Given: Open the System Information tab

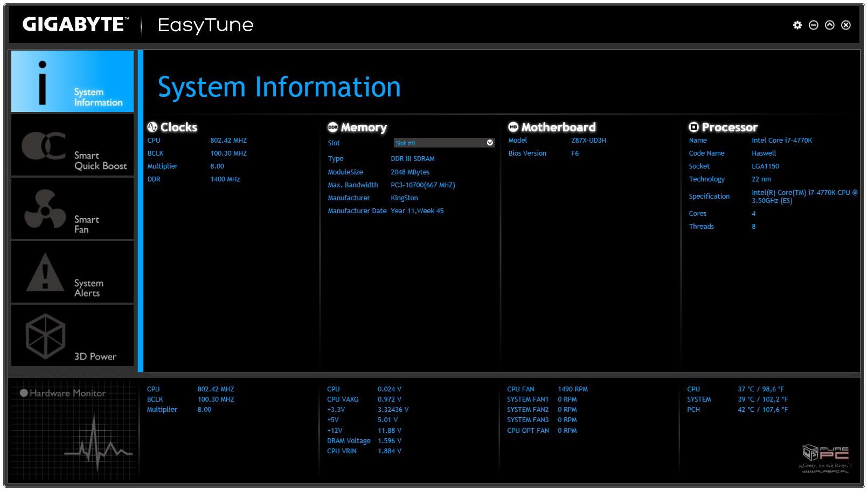Looking at the screenshot, I should [72, 81].
